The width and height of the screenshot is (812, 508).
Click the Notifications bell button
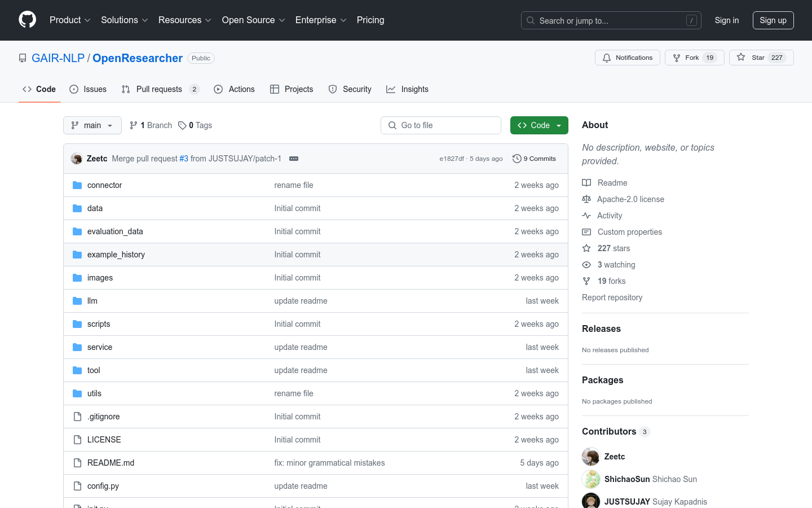(627, 58)
